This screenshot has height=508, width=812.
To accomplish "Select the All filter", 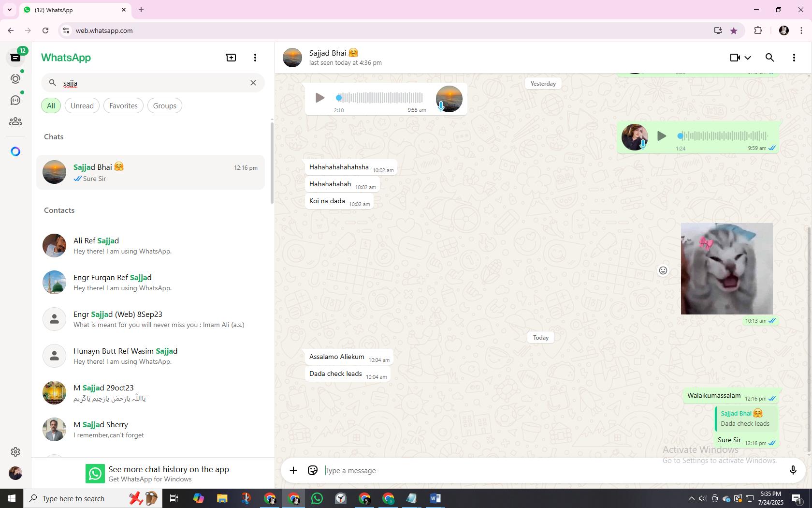I will pyautogui.click(x=51, y=106).
